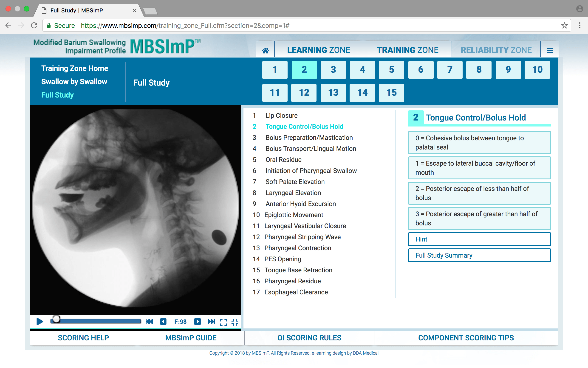Click the video progress track

pos(96,321)
